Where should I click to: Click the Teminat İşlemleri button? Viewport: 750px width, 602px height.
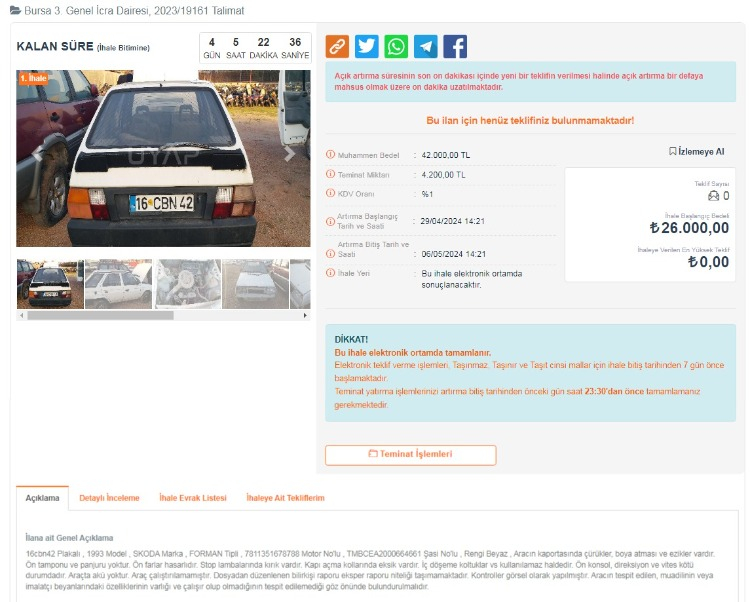point(410,455)
